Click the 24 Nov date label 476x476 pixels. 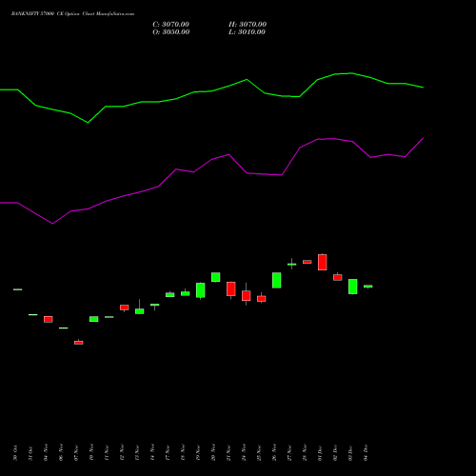click(x=244, y=452)
